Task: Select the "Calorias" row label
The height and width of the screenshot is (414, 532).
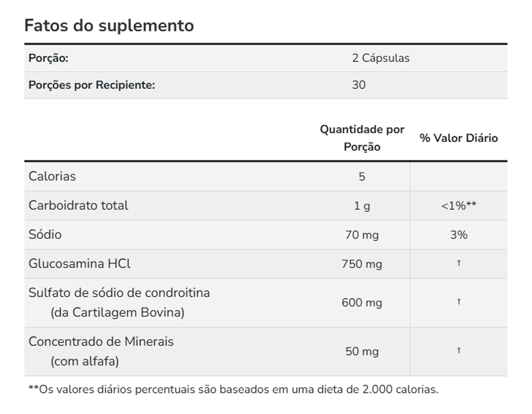Action: (x=52, y=177)
